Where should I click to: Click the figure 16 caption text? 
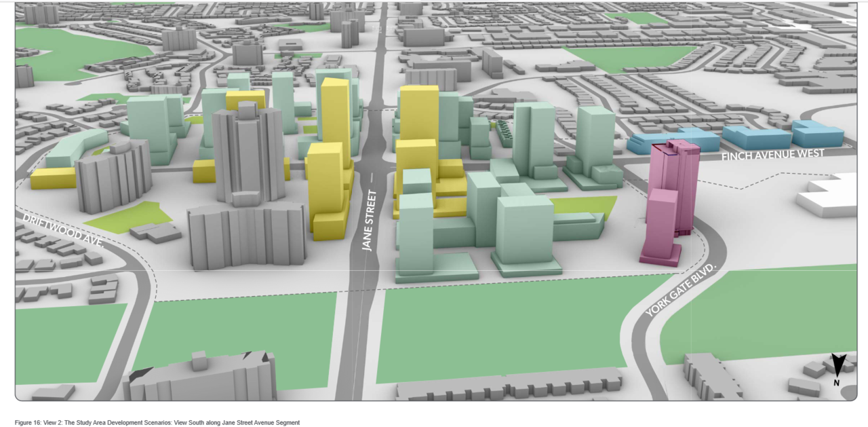pyautogui.click(x=157, y=422)
